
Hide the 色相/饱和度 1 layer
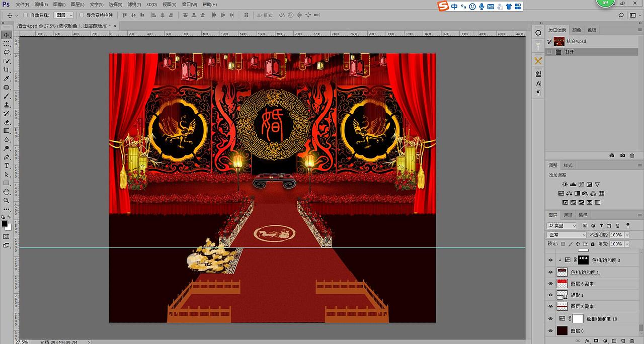point(550,272)
